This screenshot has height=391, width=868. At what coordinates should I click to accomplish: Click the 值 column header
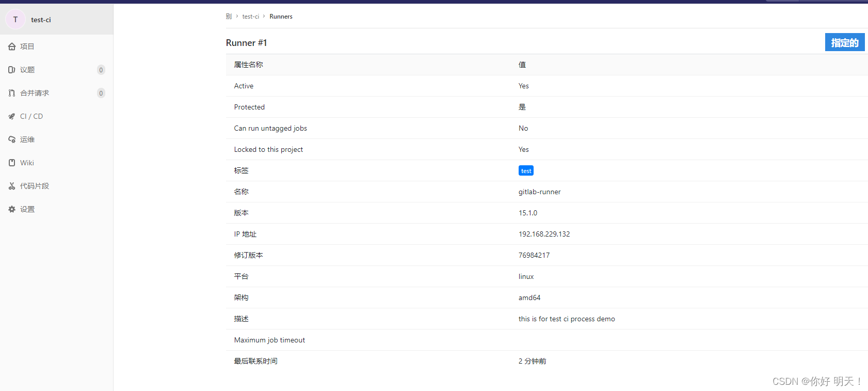coord(522,65)
